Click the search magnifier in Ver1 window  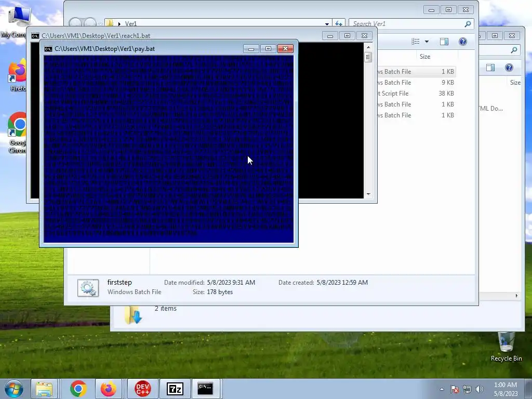468,24
